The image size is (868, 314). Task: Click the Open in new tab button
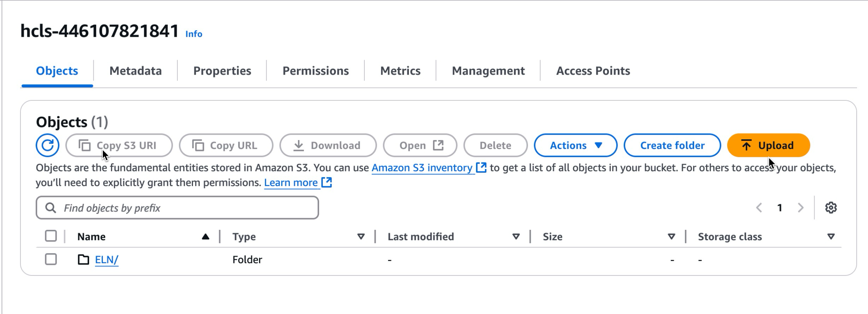pyautogui.click(x=420, y=145)
